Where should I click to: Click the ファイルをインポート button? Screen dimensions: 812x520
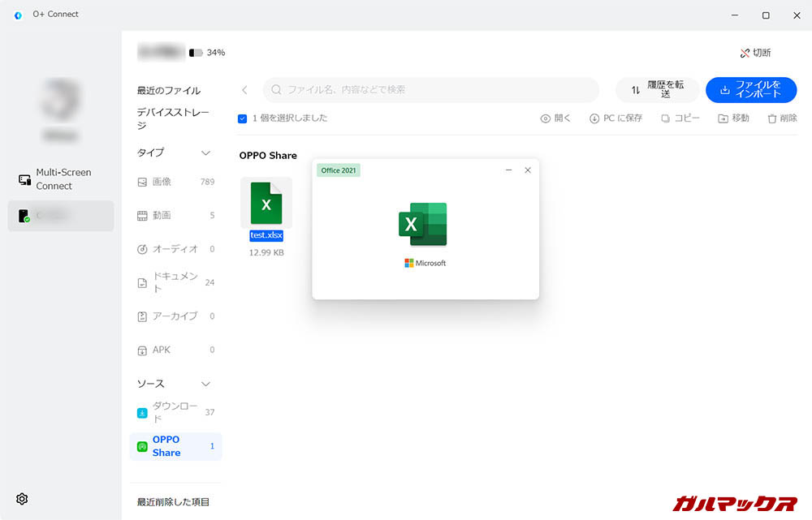point(750,90)
